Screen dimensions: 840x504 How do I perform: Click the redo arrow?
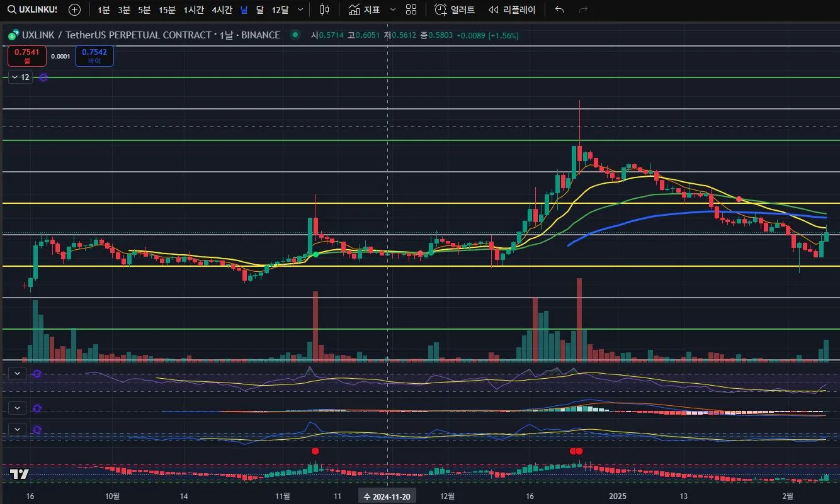pos(583,9)
